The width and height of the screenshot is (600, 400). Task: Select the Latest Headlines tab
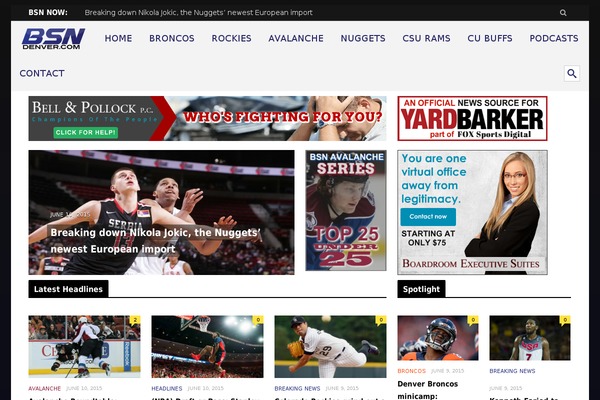pyautogui.click(x=68, y=289)
